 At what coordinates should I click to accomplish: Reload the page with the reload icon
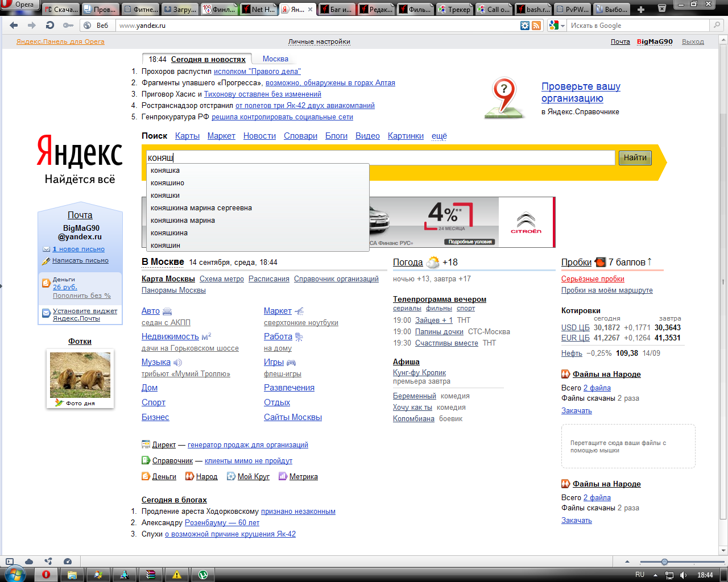click(50, 26)
